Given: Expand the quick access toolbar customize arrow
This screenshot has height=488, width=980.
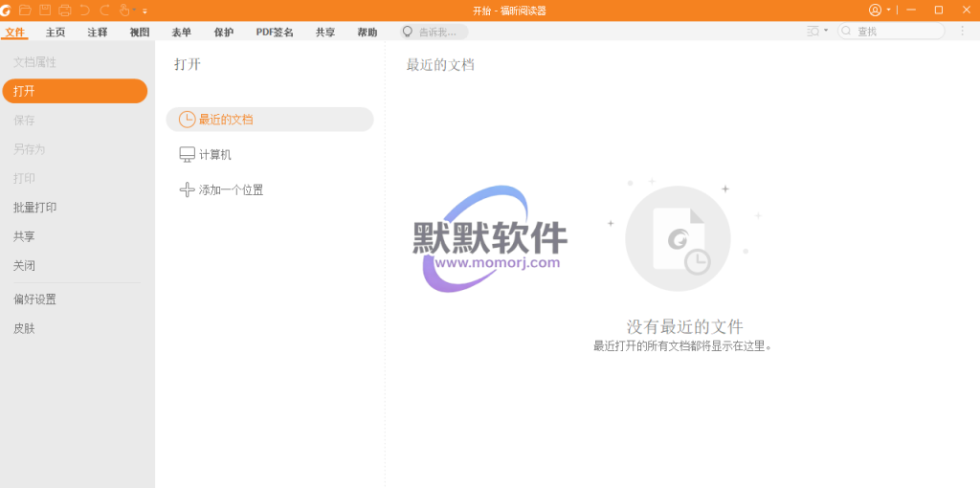Looking at the screenshot, I should (145, 11).
